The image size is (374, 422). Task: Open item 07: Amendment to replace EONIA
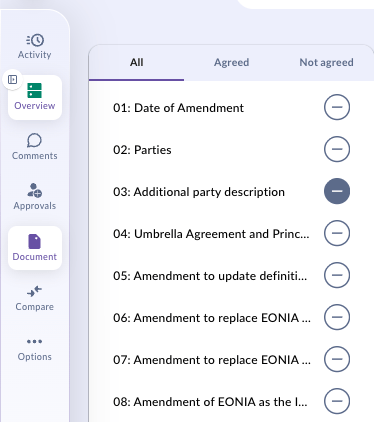[x=212, y=360]
